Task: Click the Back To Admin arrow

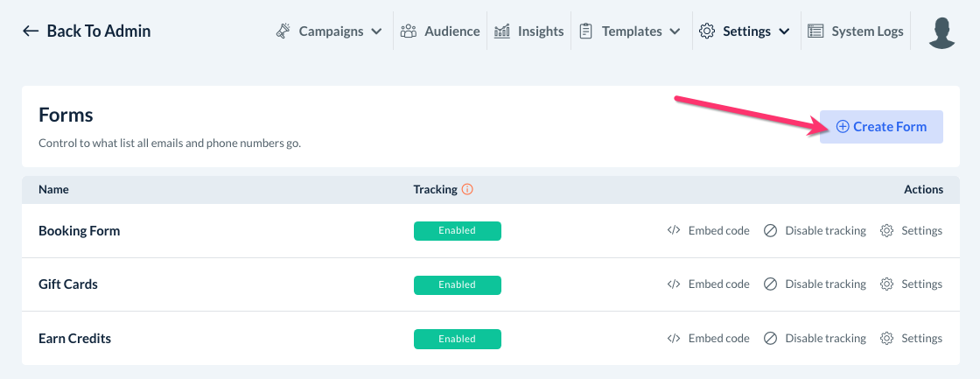Action: pyautogui.click(x=31, y=32)
